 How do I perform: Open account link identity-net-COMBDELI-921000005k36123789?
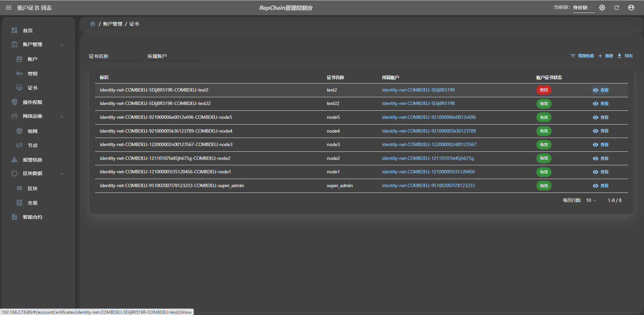[429, 131]
